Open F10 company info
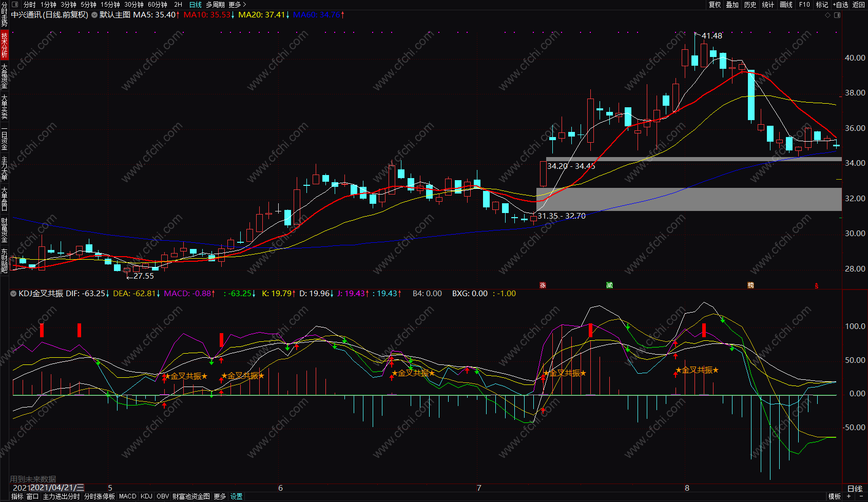Image resolution: width=868 pixels, height=502 pixels. [804, 5]
